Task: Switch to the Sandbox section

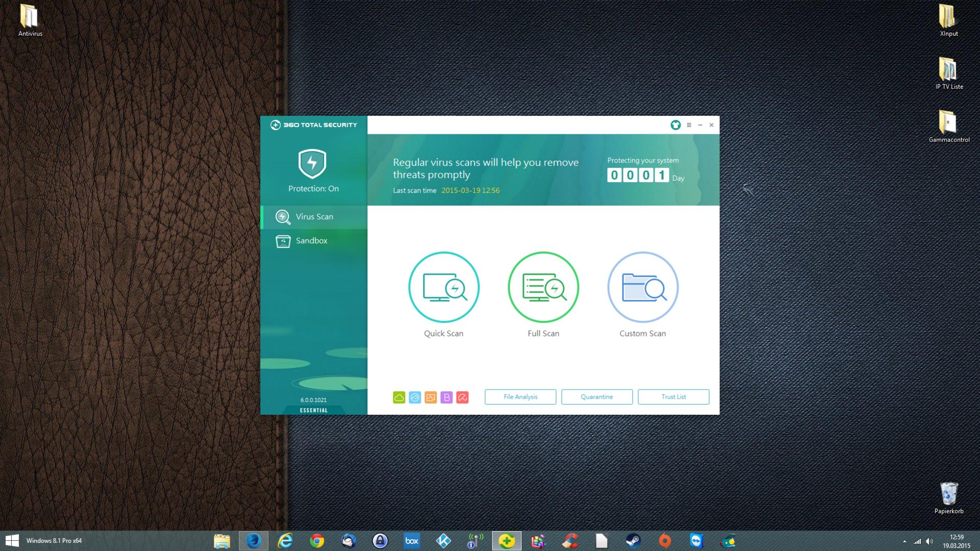Action: 314,241
